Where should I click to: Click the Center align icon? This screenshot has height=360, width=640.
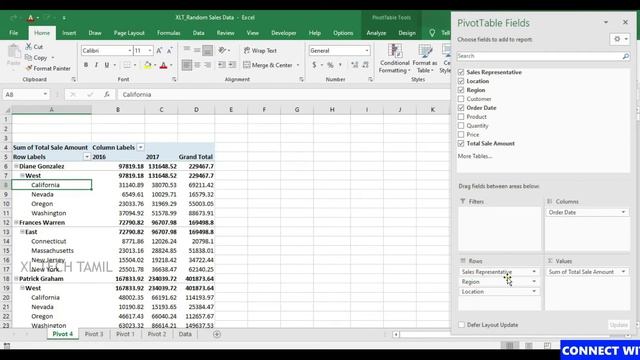tap(197, 65)
